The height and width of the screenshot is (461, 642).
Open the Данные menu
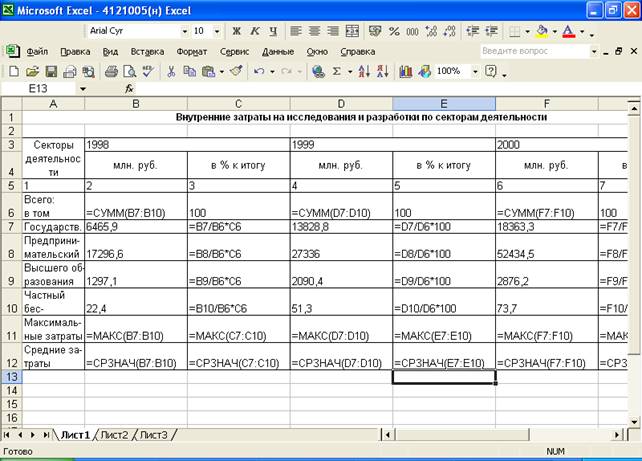(x=277, y=51)
